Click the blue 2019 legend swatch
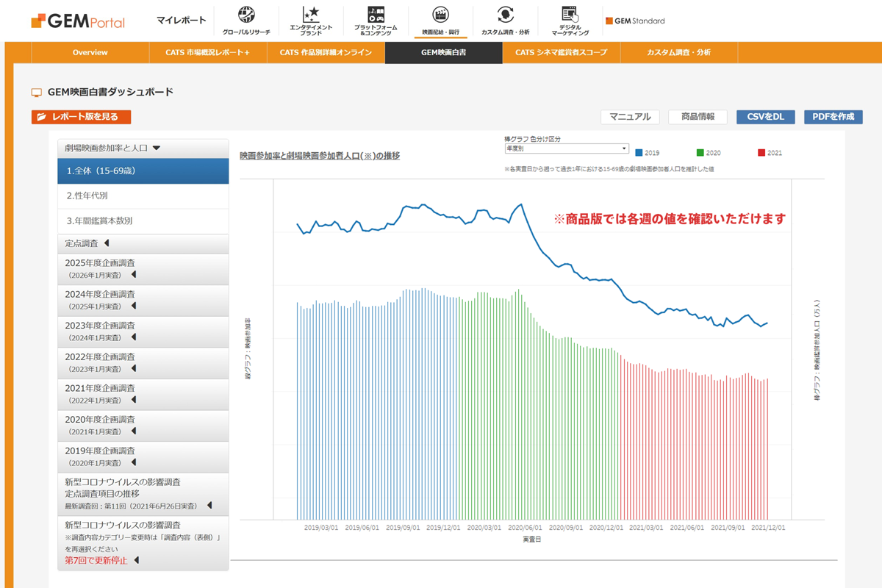The image size is (882, 588). coord(639,153)
